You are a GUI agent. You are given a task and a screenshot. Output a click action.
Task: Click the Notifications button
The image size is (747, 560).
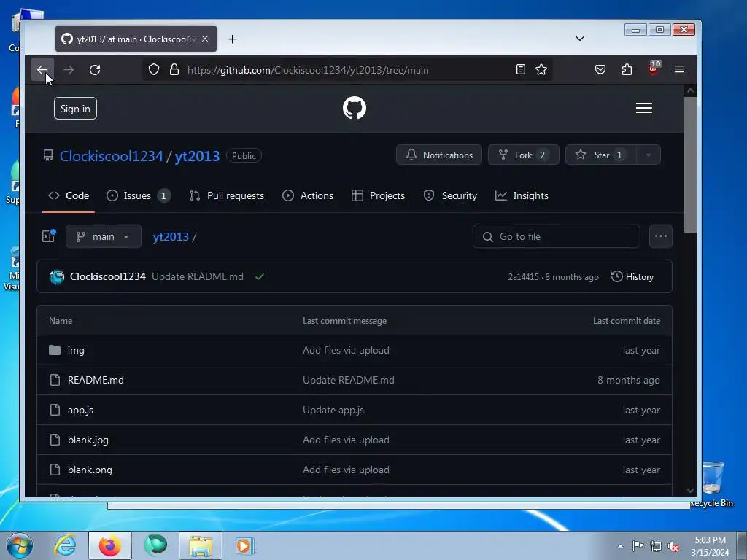(x=438, y=155)
